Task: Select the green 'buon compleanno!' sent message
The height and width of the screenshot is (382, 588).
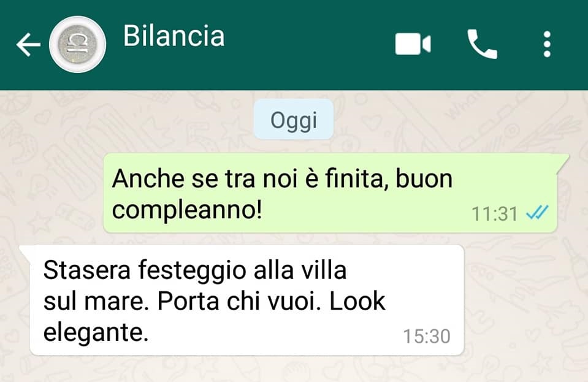Action: pos(330,193)
